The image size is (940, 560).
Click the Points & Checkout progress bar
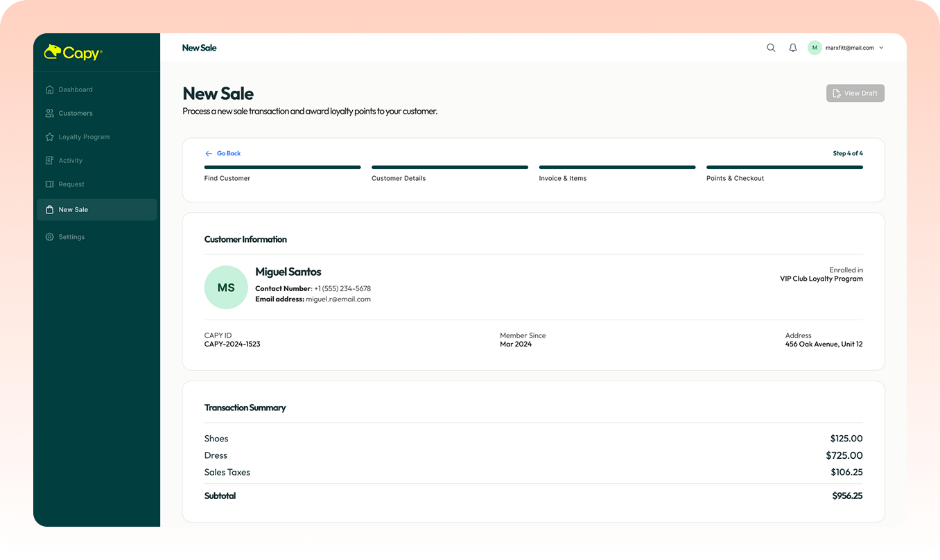(784, 167)
